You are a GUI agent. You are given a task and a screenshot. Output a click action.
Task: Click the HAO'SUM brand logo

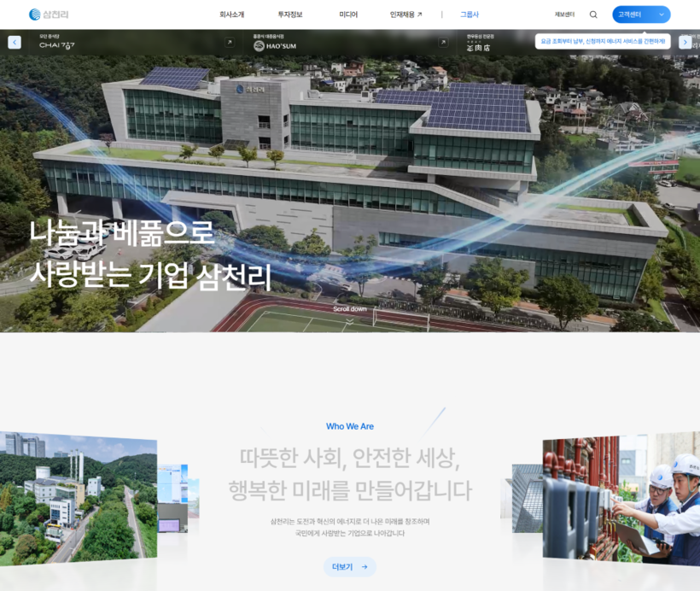pyautogui.click(x=275, y=45)
